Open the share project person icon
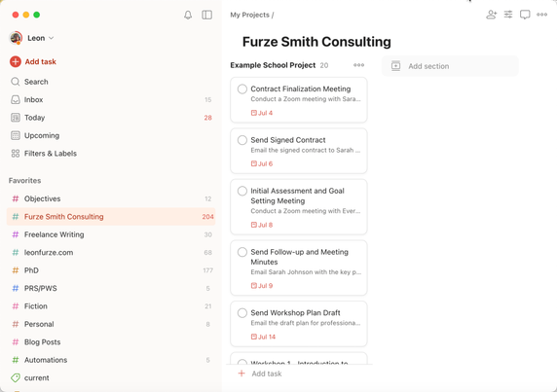 pyautogui.click(x=492, y=15)
